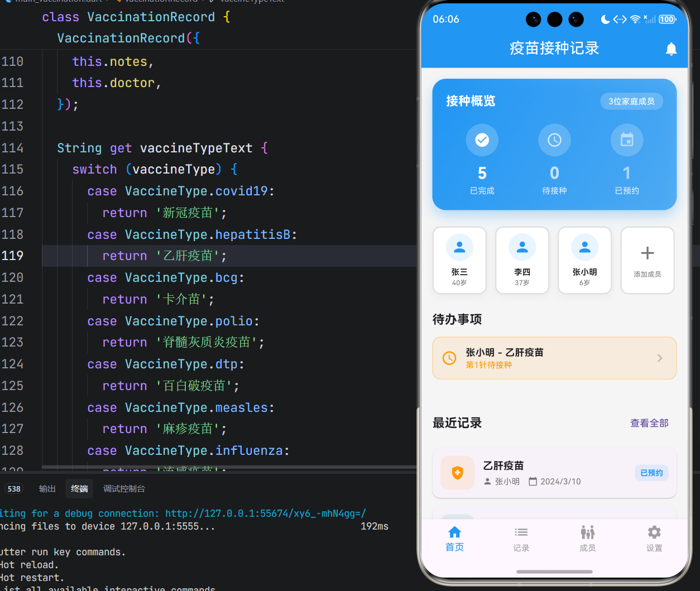Tap the plus icon to add member
The image size is (700, 591).
[648, 253]
